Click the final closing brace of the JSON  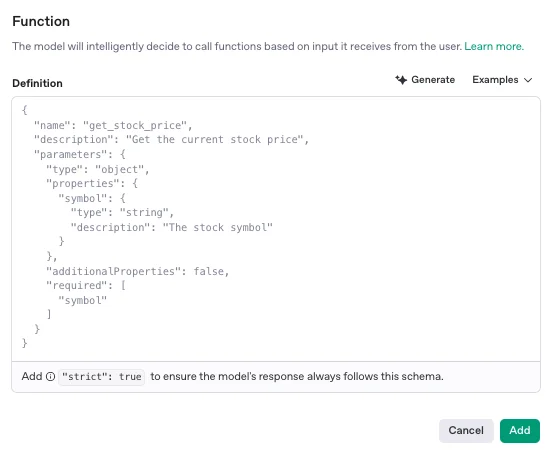tap(24, 343)
